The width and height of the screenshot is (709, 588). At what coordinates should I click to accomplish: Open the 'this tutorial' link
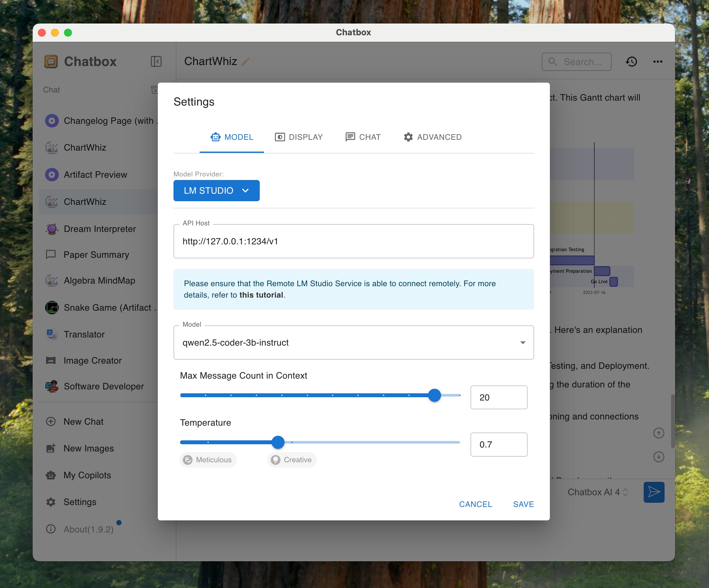coord(261,295)
